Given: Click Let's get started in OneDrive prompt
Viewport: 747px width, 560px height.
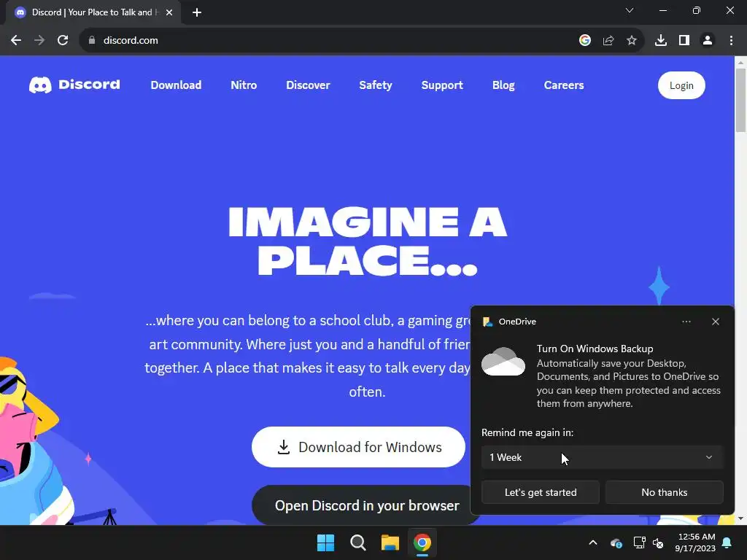Looking at the screenshot, I should (x=541, y=492).
